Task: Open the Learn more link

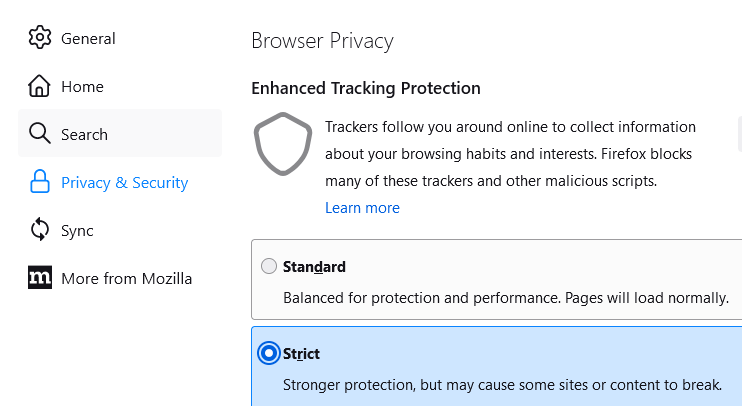Action: (x=362, y=208)
